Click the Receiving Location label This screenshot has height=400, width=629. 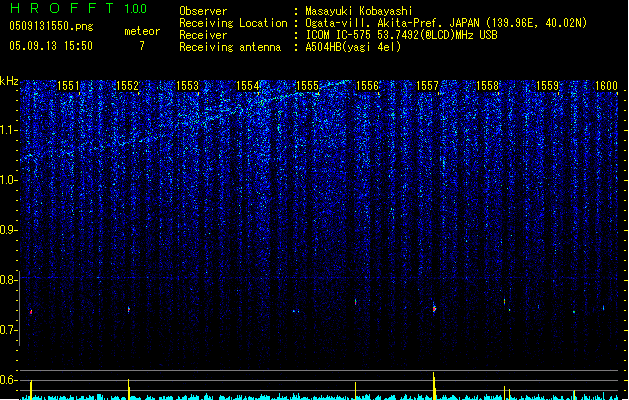[x=233, y=23]
